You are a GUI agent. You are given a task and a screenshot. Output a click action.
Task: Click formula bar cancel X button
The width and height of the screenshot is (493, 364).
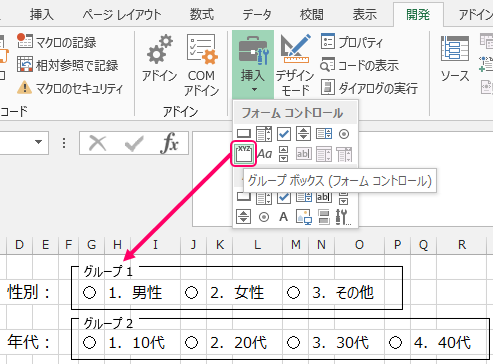[x=98, y=143]
